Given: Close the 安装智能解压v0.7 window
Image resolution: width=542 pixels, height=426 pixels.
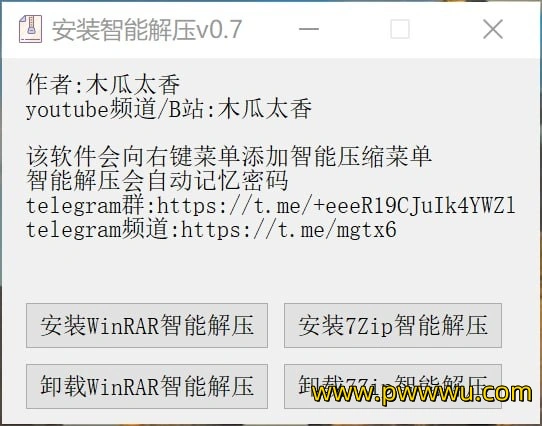Looking at the screenshot, I should [493, 29].
